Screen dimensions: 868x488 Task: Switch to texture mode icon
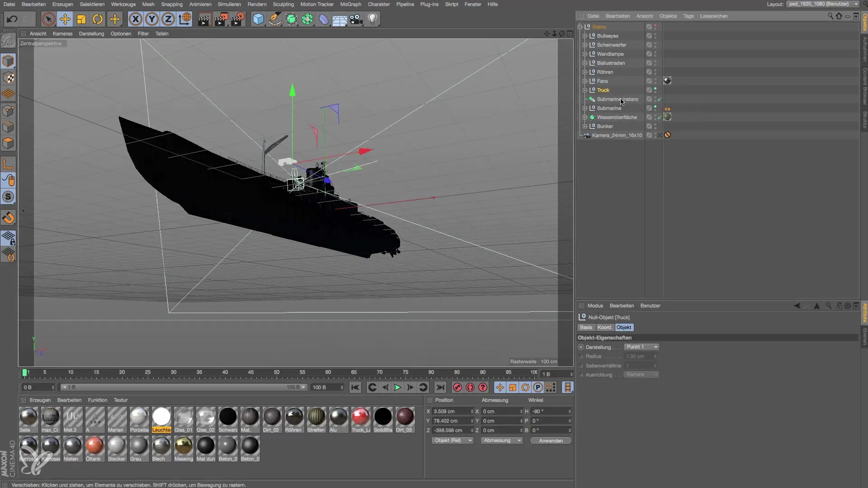click(9, 77)
